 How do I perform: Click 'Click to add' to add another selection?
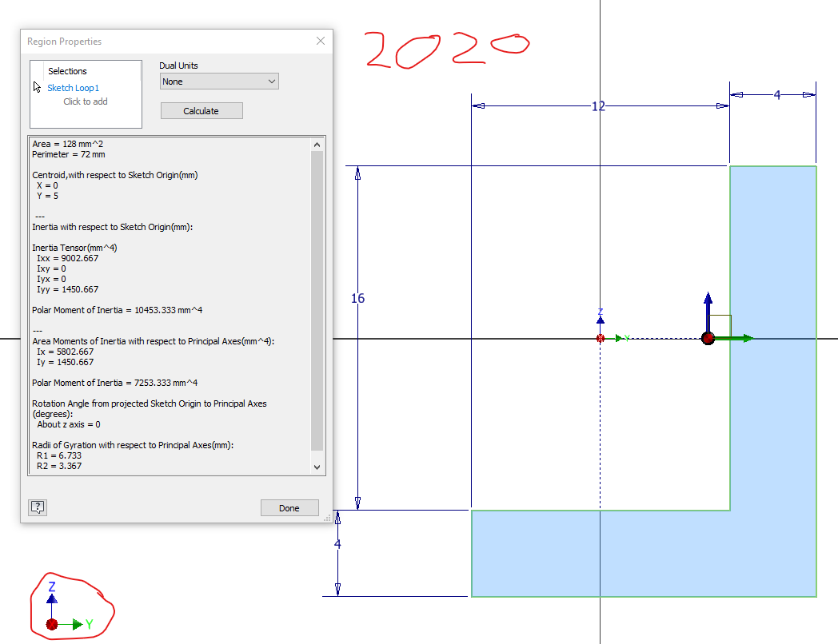85,101
